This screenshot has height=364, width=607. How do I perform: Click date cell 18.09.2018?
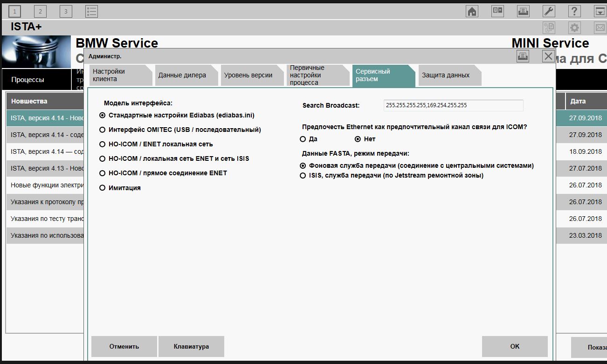pyautogui.click(x=586, y=151)
